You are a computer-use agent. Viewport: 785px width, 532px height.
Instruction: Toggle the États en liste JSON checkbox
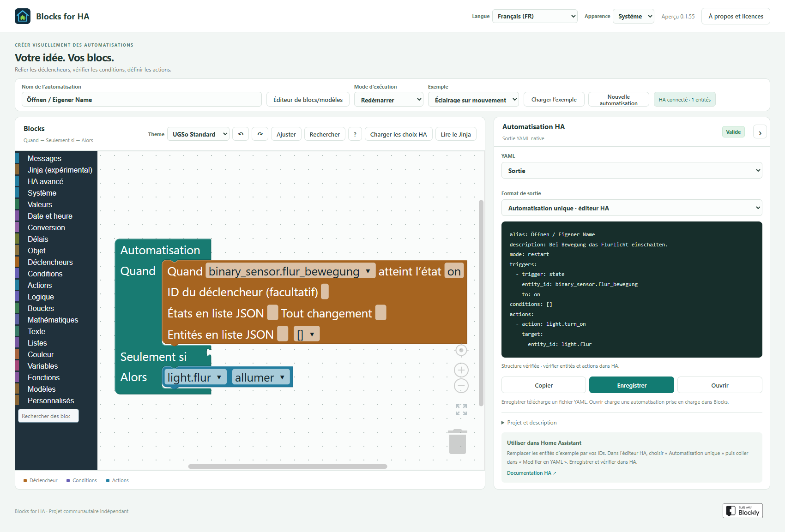tap(273, 313)
